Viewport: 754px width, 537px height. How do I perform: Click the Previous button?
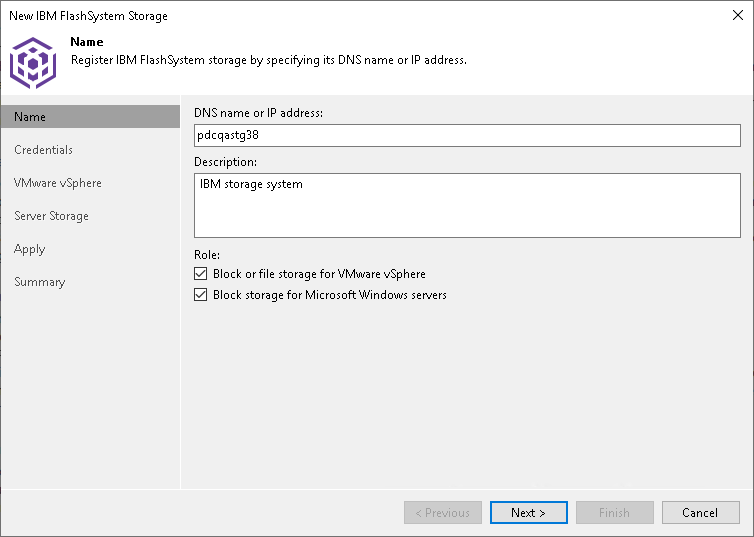[442, 512]
